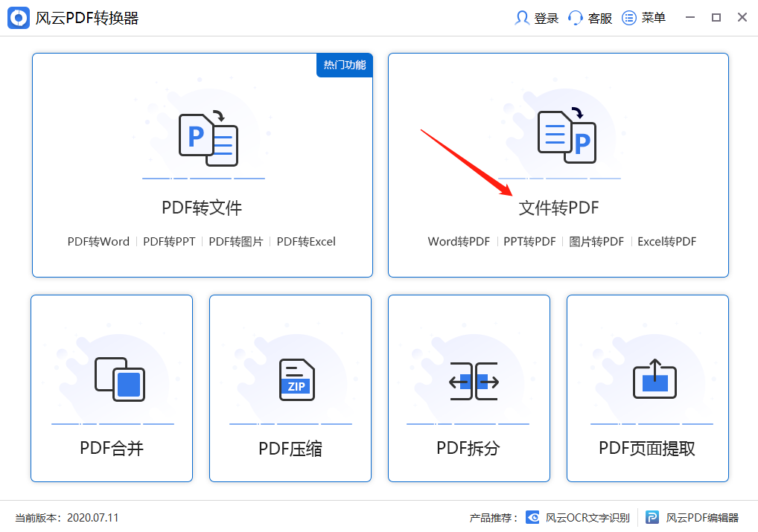
Task: Choose PDF转图片 conversion
Action: tap(236, 242)
